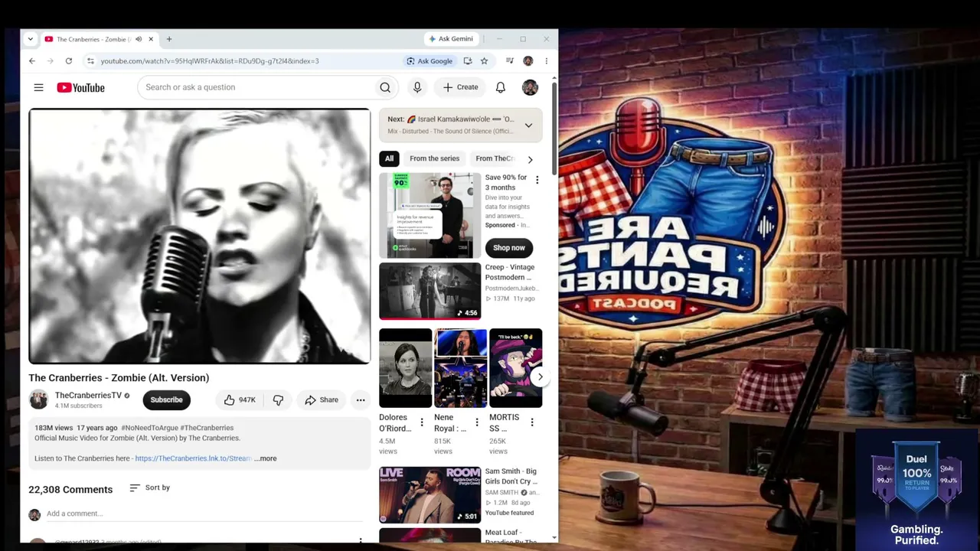
Task: Click the Duel gambling ad overlay
Action: pyautogui.click(x=916, y=490)
